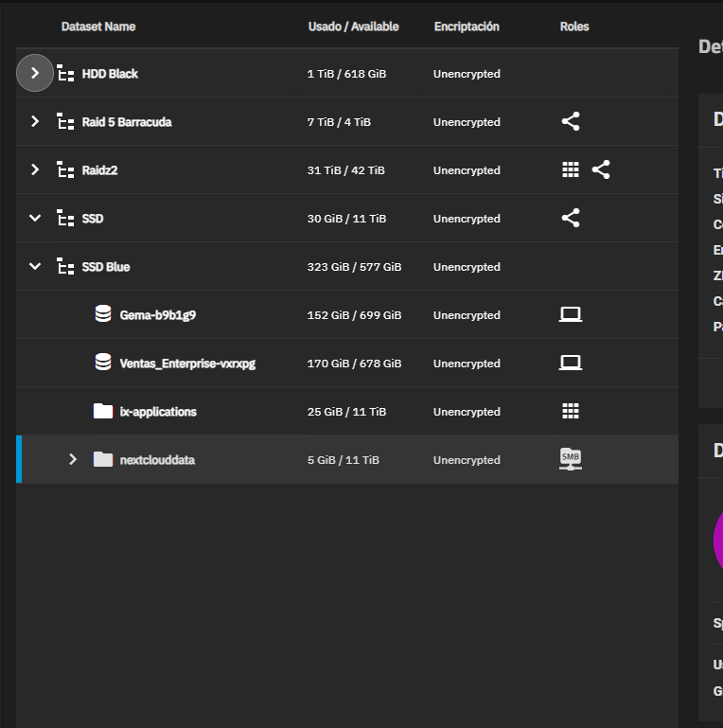Click the share role icon for SSD

pyautogui.click(x=571, y=218)
